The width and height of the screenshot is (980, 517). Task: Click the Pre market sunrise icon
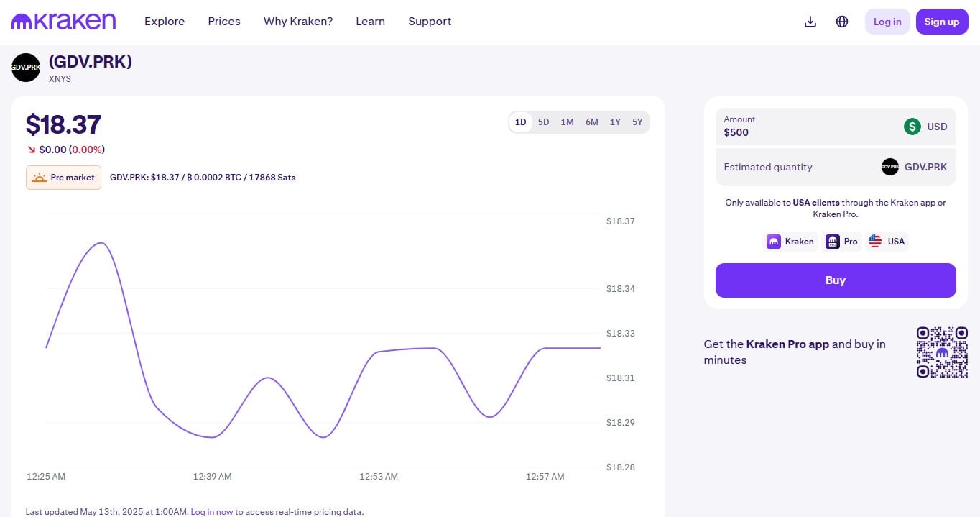pyautogui.click(x=40, y=178)
